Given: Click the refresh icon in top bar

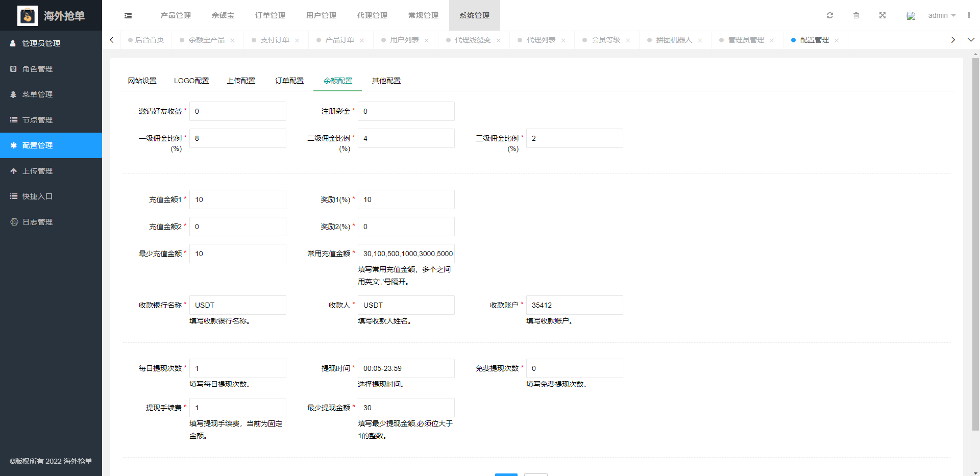Looking at the screenshot, I should [x=830, y=15].
